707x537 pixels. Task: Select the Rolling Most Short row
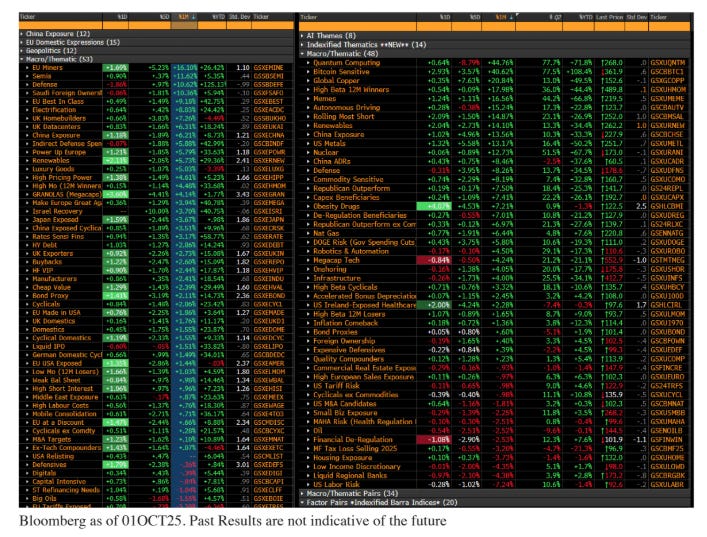(x=495, y=117)
